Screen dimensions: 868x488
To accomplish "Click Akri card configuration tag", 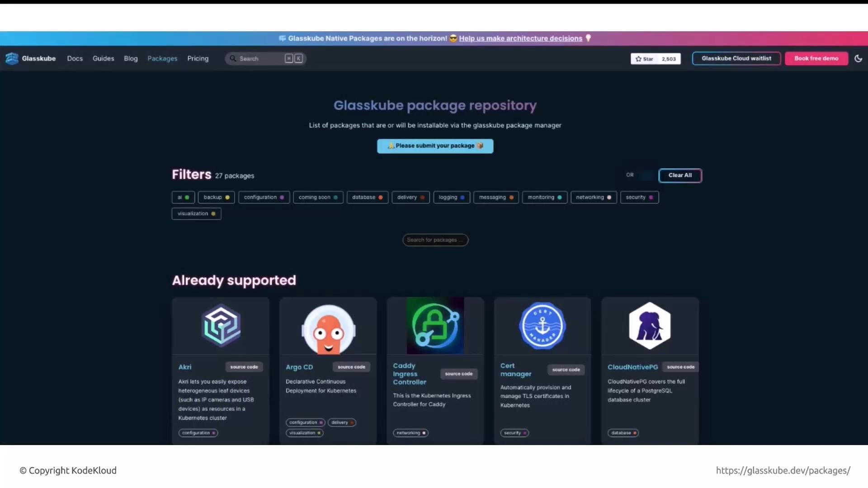I will tap(198, 433).
